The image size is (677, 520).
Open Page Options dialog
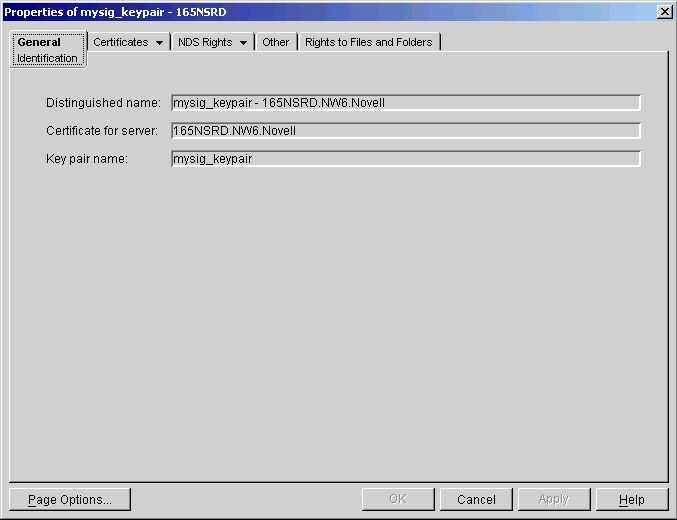click(70, 500)
